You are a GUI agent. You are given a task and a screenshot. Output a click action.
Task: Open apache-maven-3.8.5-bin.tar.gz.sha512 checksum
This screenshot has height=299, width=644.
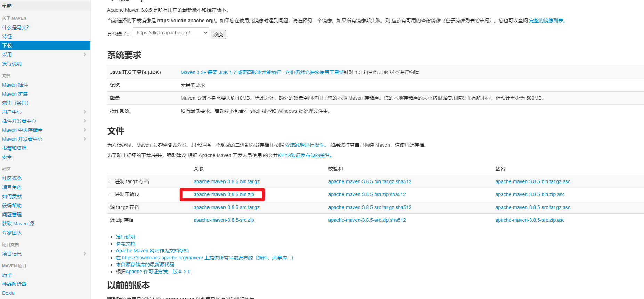[370, 181]
